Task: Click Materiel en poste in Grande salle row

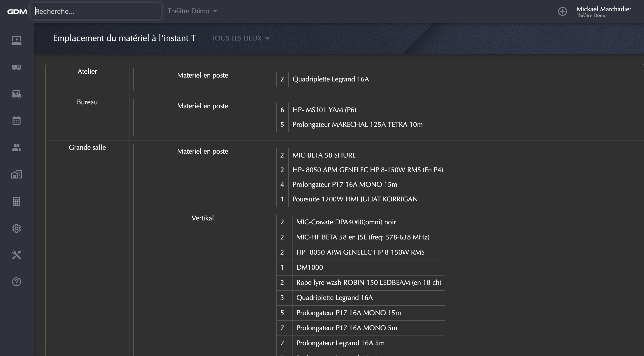Action: 203,151
